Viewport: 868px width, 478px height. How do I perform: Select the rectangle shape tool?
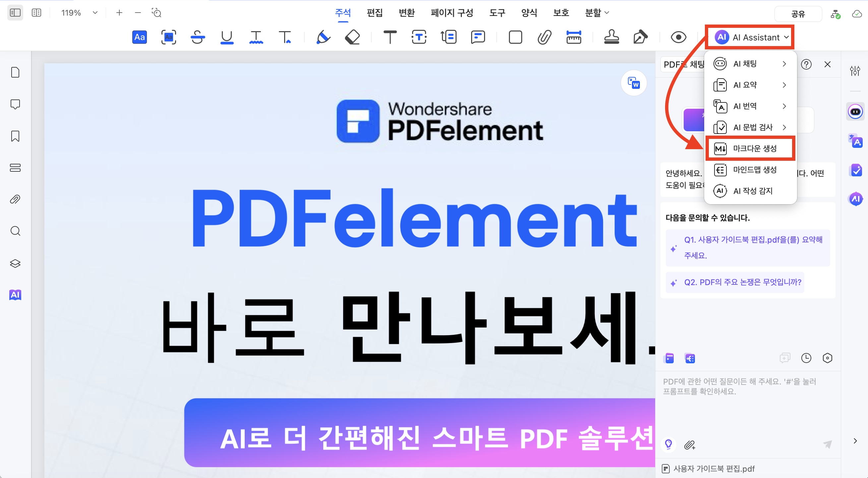(x=515, y=37)
